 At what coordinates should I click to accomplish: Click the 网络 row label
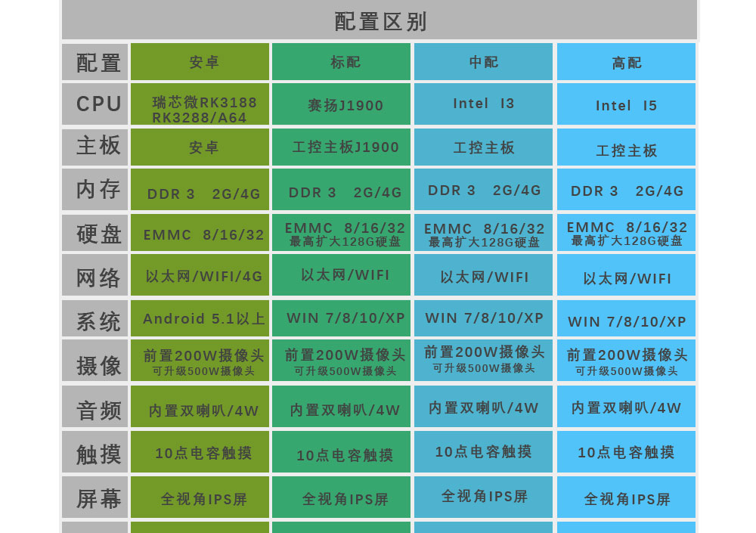tap(95, 275)
